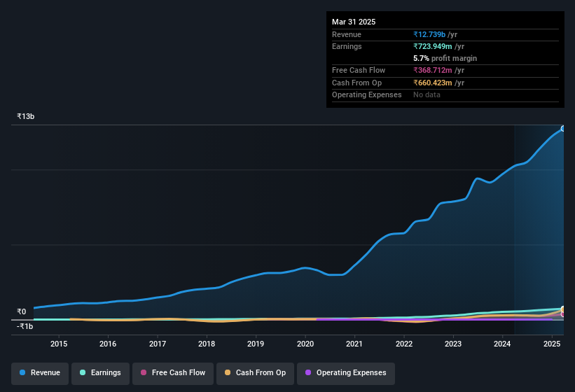Toggle the Operating Expenses legend series
This screenshot has height=392, width=575.
346,373
